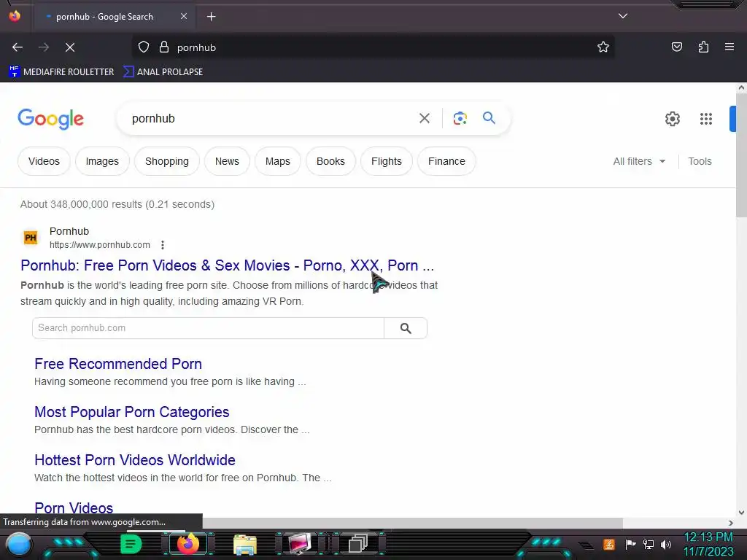Viewport: 747px width, 560px height.
Task: Open the three-dot menu beside the result URL
Action: pos(163,245)
